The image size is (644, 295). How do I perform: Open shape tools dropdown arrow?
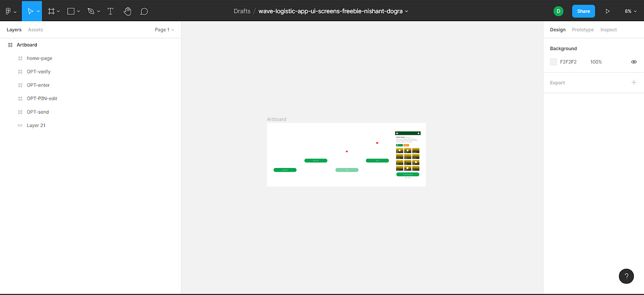pos(78,11)
